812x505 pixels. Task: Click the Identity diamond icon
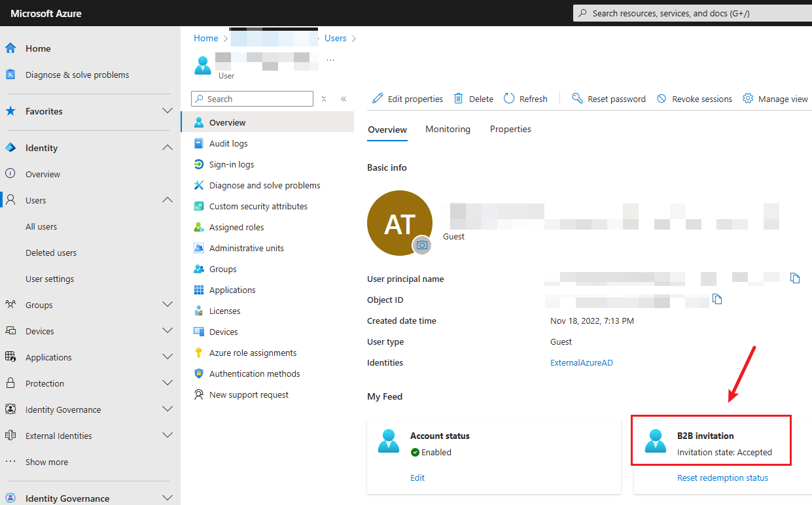click(x=10, y=148)
